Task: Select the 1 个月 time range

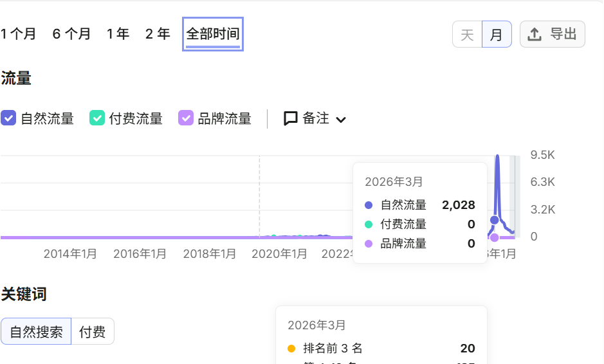Action: 18,34
